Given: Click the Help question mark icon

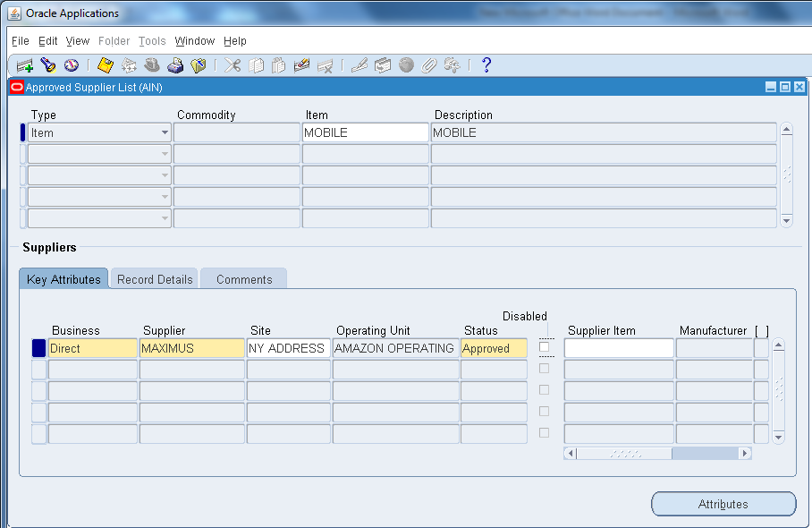Looking at the screenshot, I should coord(486,64).
